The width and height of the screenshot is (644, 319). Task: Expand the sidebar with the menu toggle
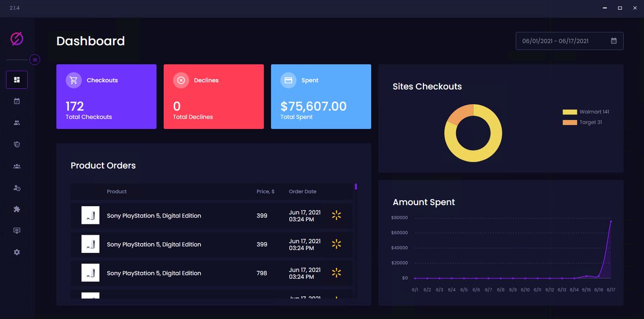[35, 60]
